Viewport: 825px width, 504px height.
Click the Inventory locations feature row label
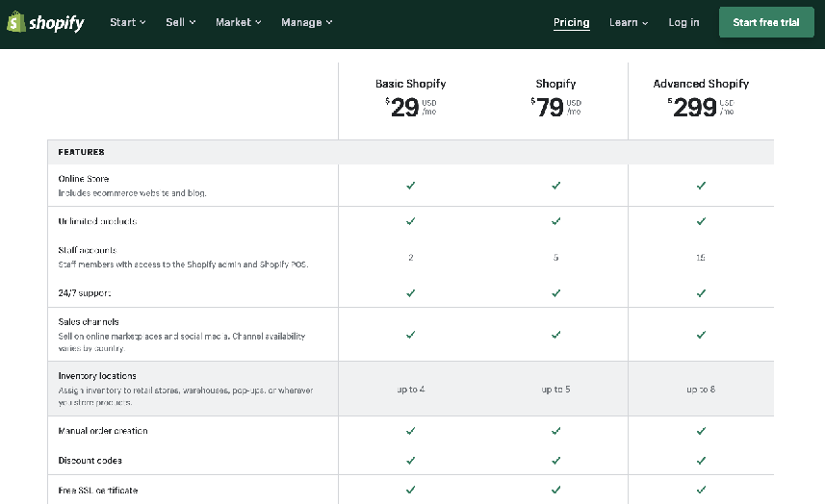point(97,375)
